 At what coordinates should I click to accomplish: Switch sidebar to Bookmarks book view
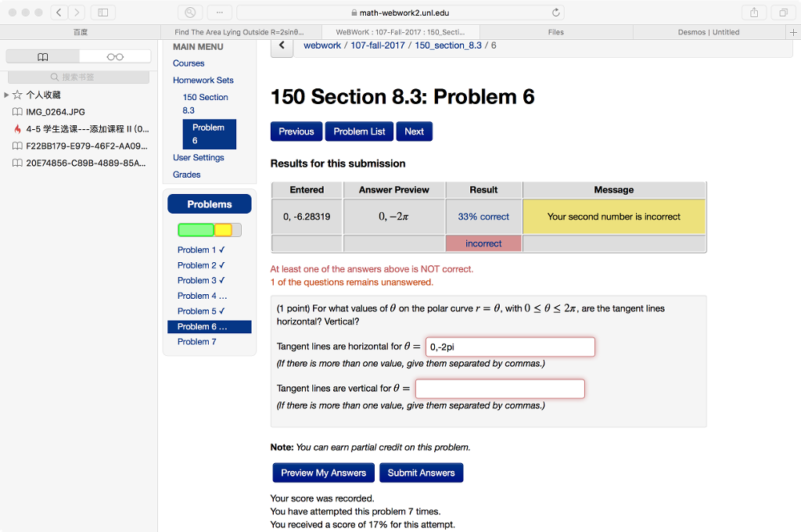coord(42,56)
